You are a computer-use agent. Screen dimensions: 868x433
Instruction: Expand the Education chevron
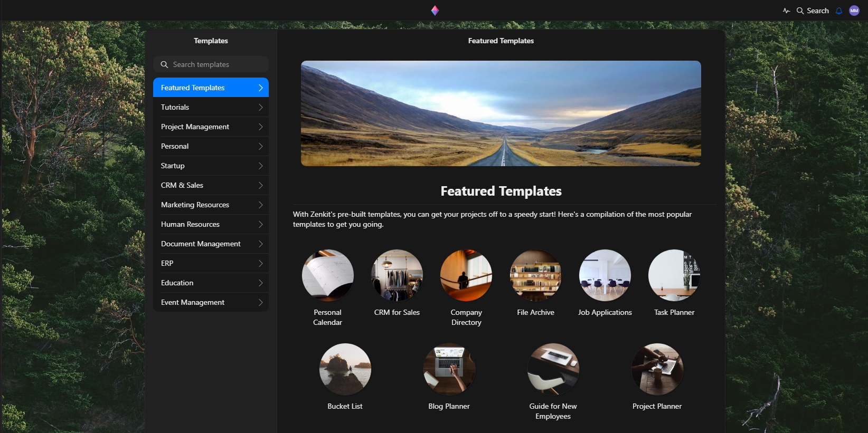(260, 283)
